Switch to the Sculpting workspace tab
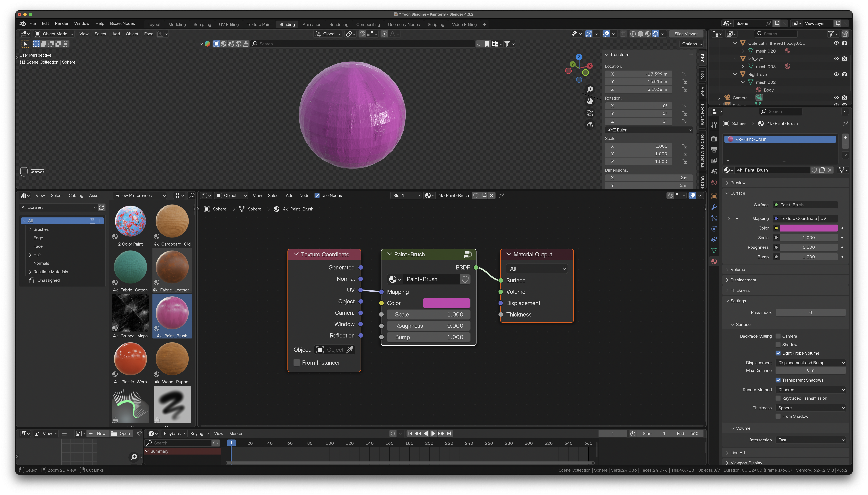868x495 pixels. tap(202, 24)
